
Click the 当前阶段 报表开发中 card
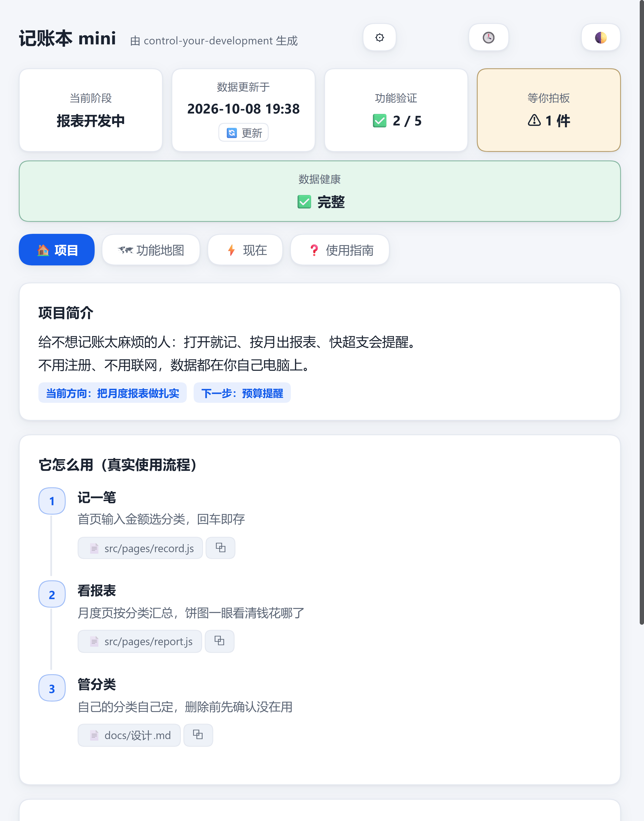click(x=91, y=110)
